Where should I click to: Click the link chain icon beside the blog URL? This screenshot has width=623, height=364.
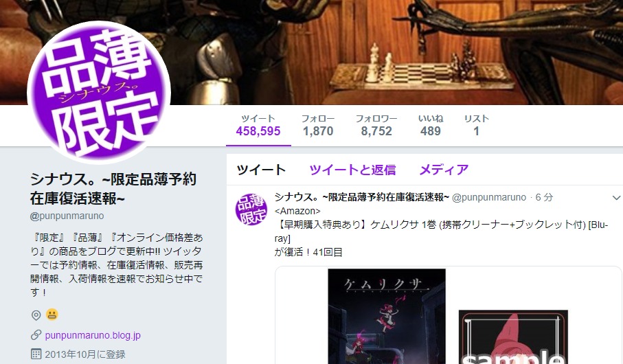[36, 335]
